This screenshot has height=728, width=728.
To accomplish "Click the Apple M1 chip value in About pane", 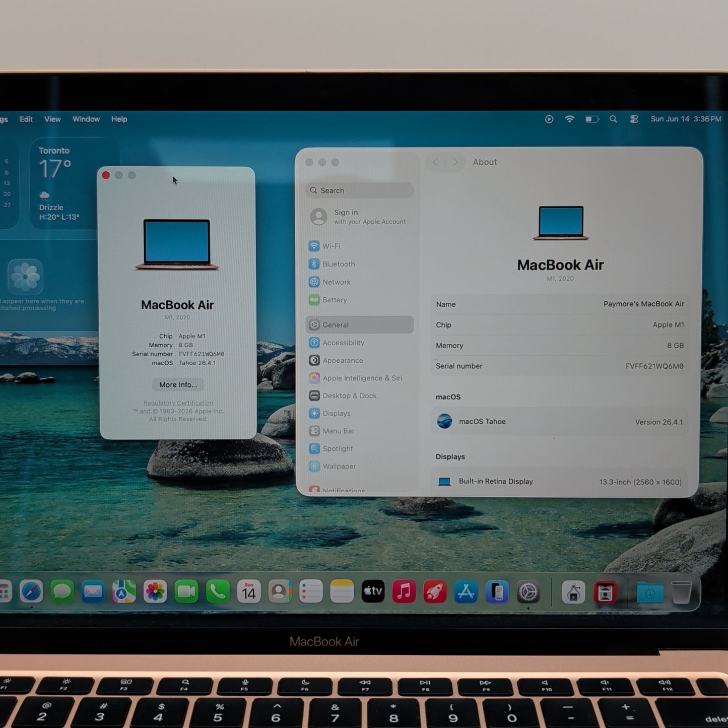I will coord(668,325).
